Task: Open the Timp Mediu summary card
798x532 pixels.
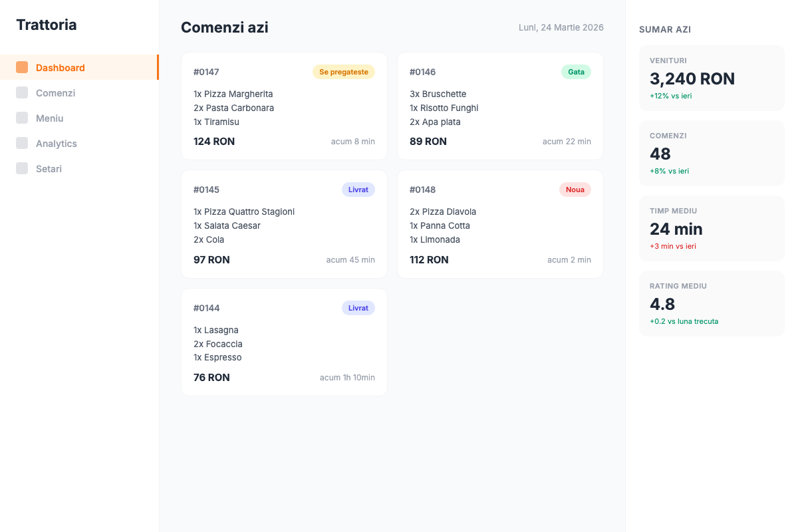Action: point(712,228)
